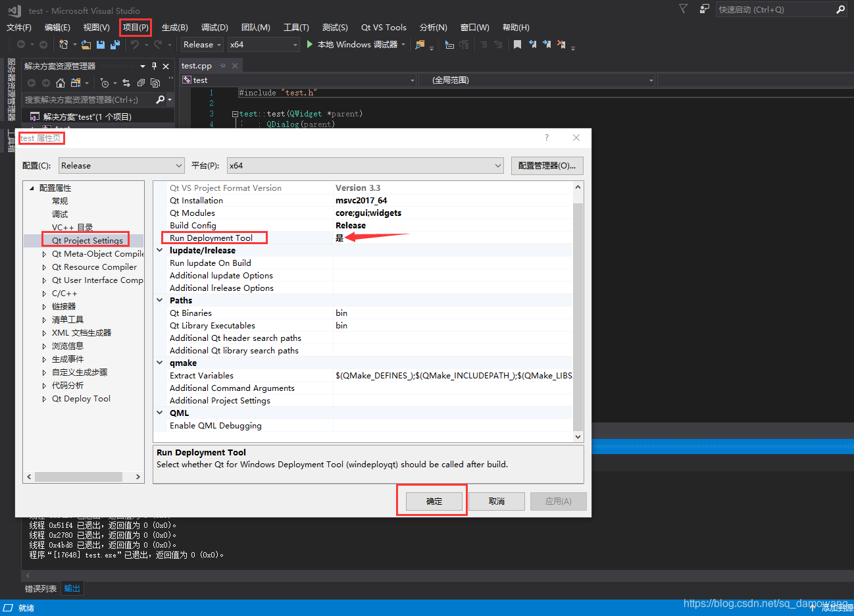Click the Run Deployment Tool value 是
The height and width of the screenshot is (616, 854).
(x=339, y=238)
